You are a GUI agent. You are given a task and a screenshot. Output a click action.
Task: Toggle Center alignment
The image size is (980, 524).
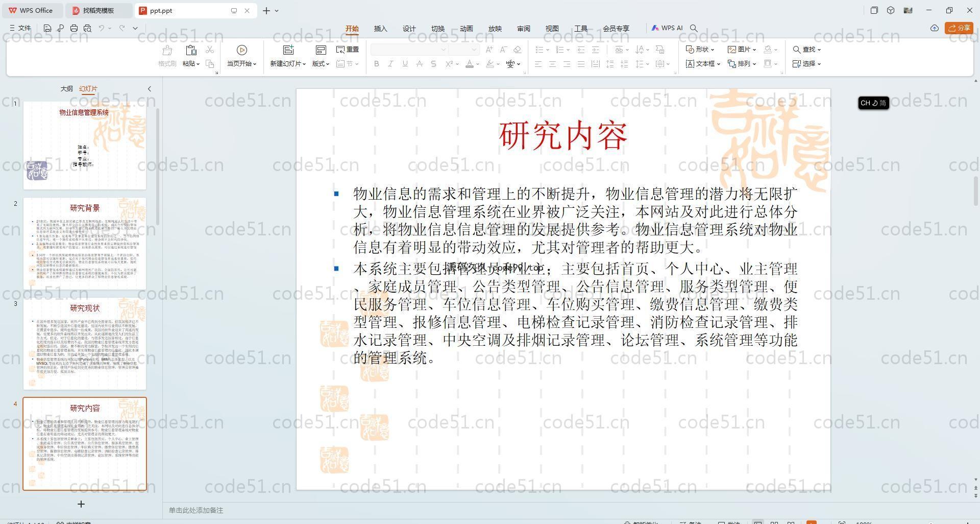(x=552, y=64)
